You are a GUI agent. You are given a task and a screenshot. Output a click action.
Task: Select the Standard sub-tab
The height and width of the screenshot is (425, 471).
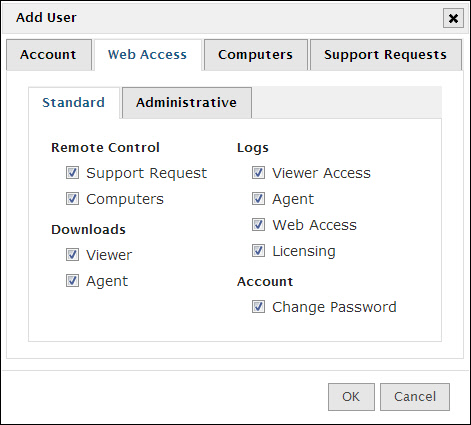point(74,102)
